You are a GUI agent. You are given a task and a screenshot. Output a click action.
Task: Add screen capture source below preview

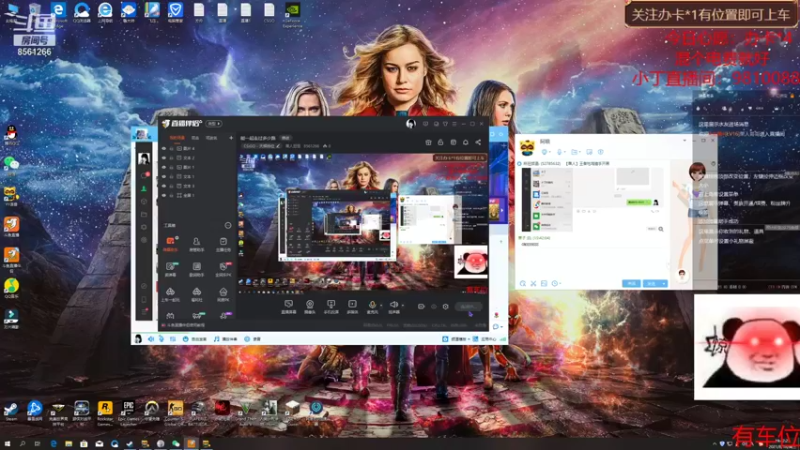288,306
